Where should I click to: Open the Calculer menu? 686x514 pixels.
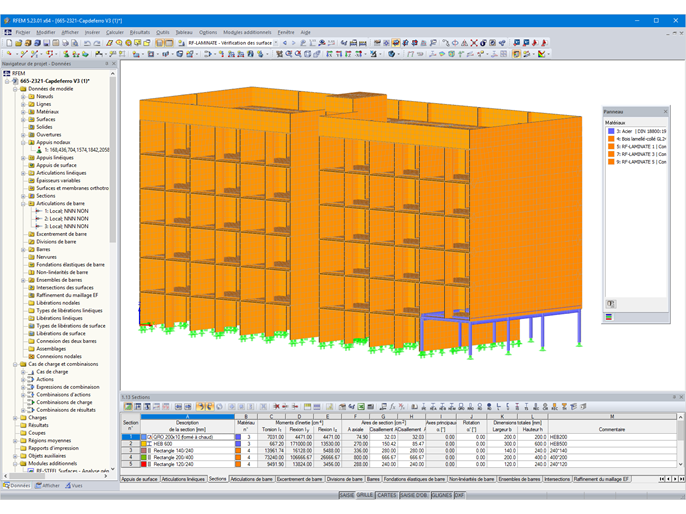115,32
